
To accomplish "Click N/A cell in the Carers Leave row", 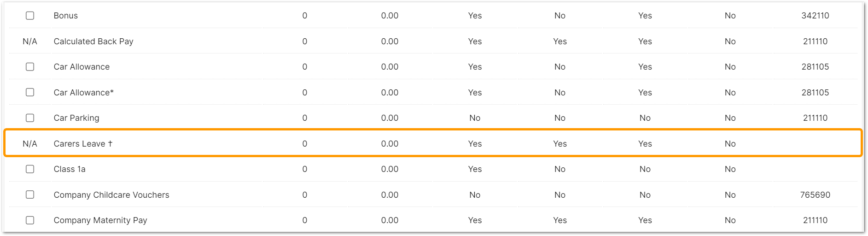I will (30, 144).
